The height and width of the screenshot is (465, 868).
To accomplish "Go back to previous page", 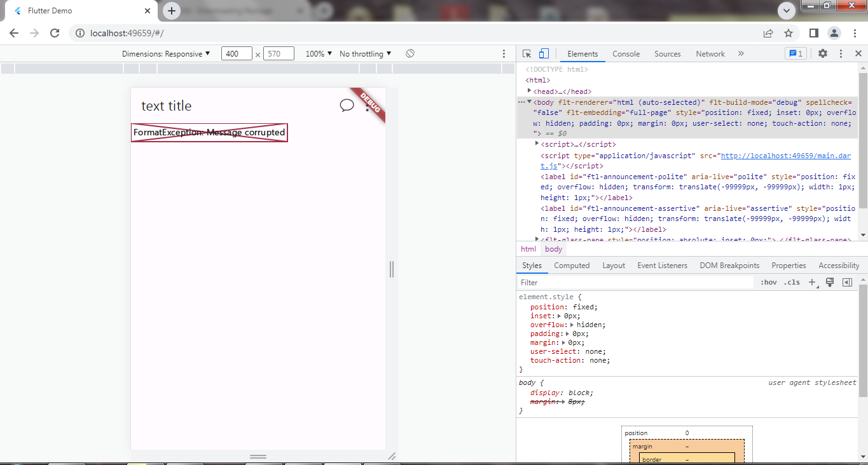I will (14, 33).
